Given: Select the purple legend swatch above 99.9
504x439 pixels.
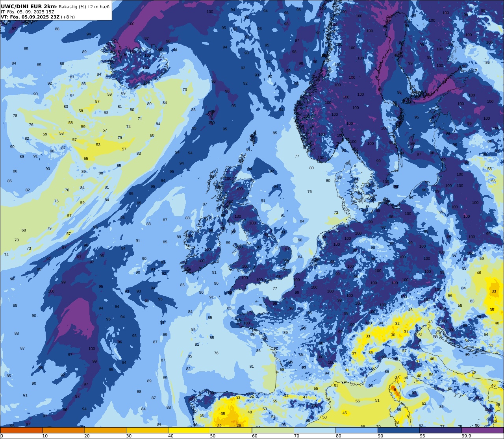Looking at the screenshot, I should pyautogui.click(x=482, y=430).
